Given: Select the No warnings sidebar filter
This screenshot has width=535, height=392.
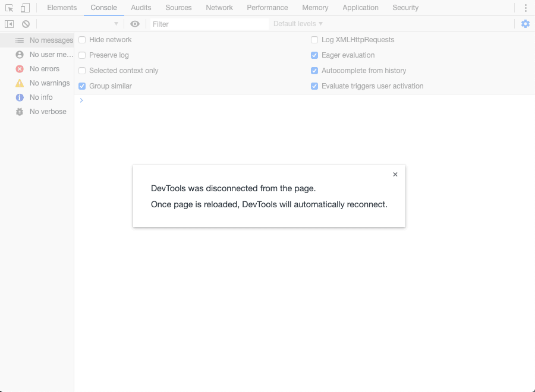Looking at the screenshot, I should [49, 83].
